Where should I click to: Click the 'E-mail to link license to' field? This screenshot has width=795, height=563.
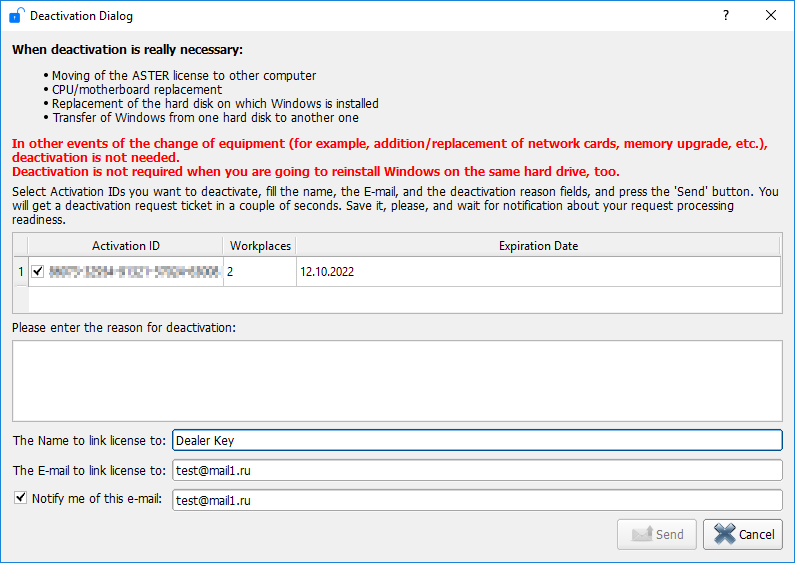click(x=476, y=470)
